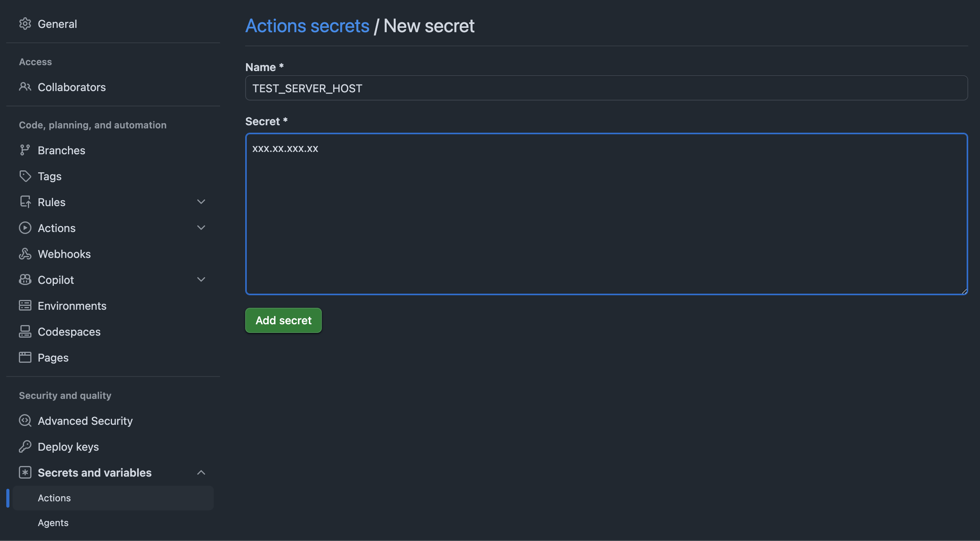Click the Add secret button
Image resolution: width=980 pixels, height=541 pixels.
pyautogui.click(x=283, y=320)
